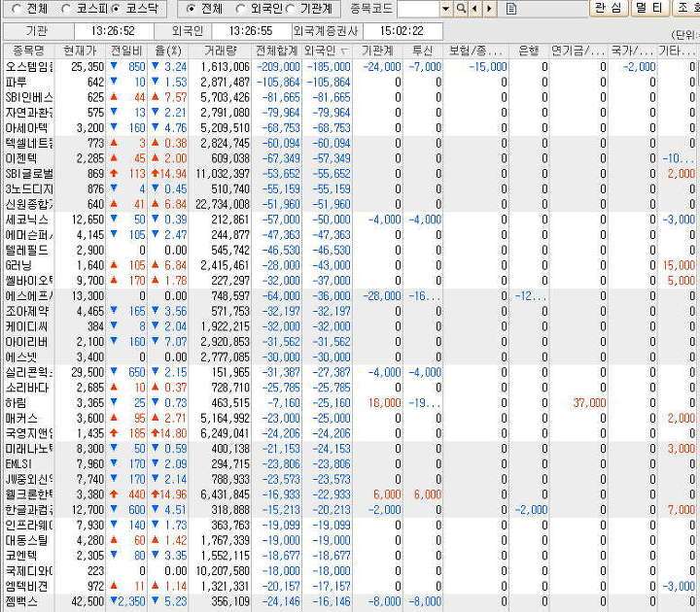Sort by the 현재가 column header

(80, 51)
